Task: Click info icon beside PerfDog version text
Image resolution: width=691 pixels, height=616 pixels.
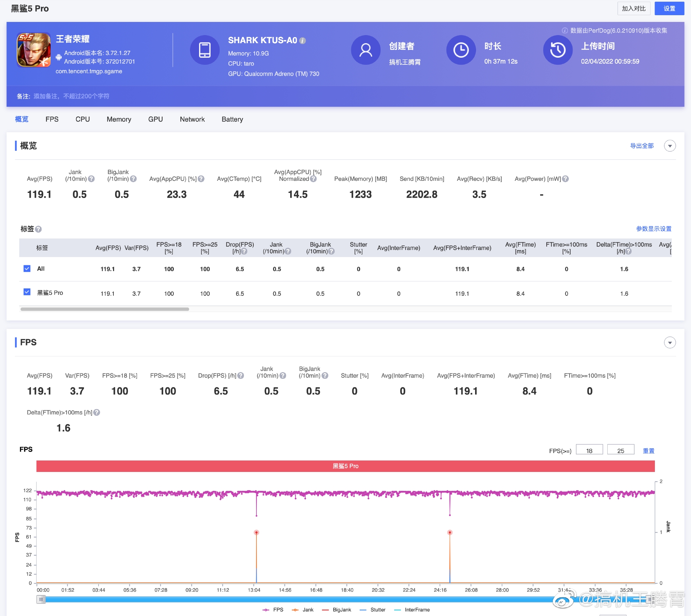Action: pos(564,30)
